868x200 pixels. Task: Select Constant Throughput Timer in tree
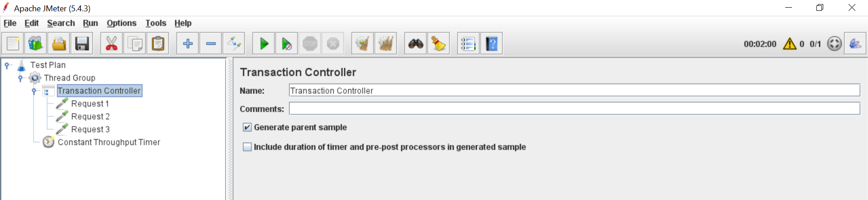(x=109, y=142)
